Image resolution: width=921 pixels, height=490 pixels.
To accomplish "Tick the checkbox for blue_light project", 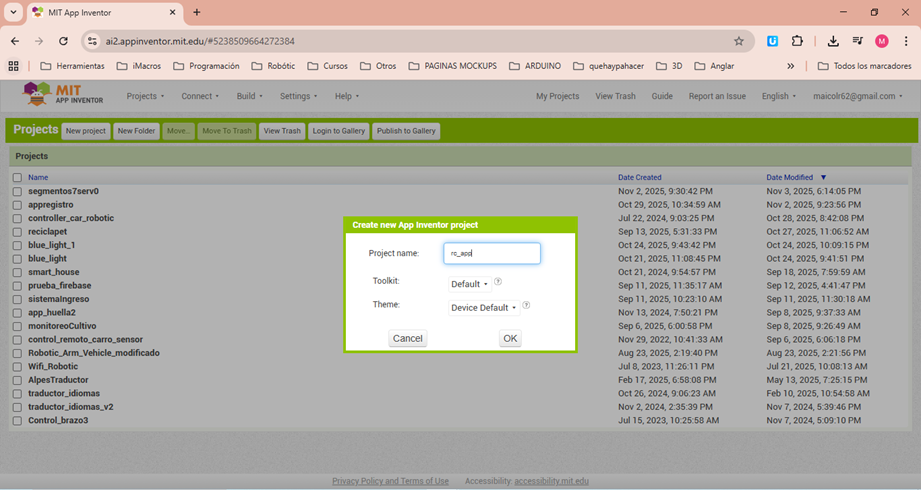I will (17, 258).
